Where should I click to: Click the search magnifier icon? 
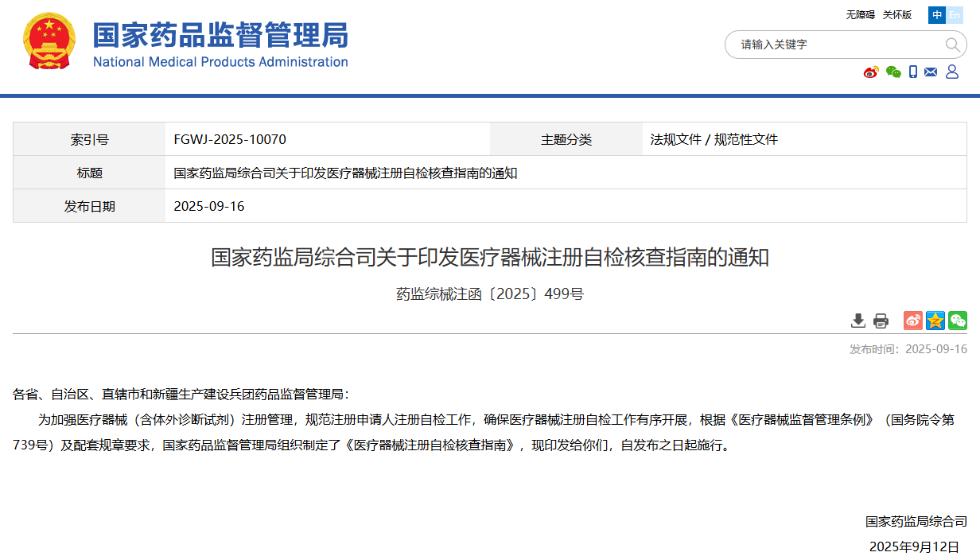pyautogui.click(x=952, y=45)
